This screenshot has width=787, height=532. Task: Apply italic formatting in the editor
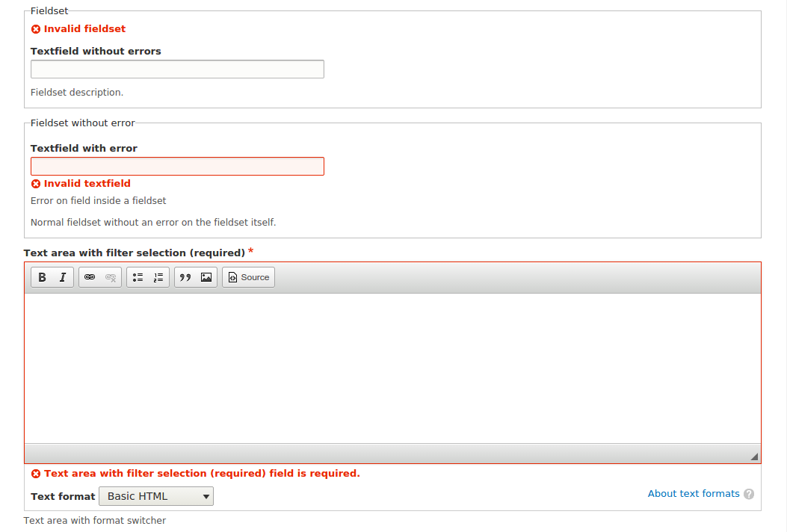click(62, 276)
